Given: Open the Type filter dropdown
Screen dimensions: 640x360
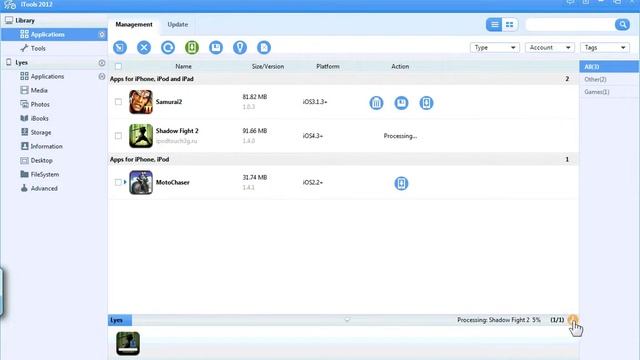Looking at the screenshot, I should tap(495, 48).
